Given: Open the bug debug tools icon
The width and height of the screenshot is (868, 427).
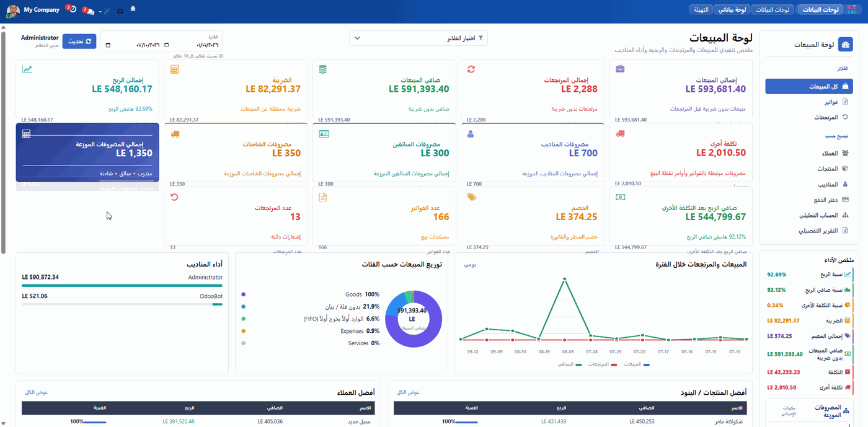Looking at the screenshot, I should (x=133, y=9).
